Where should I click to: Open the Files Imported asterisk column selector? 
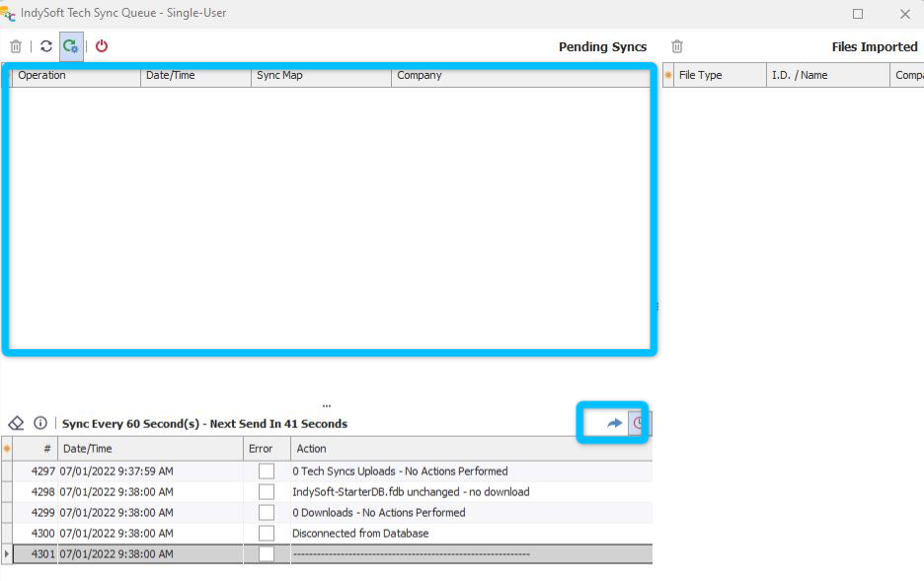(x=668, y=75)
